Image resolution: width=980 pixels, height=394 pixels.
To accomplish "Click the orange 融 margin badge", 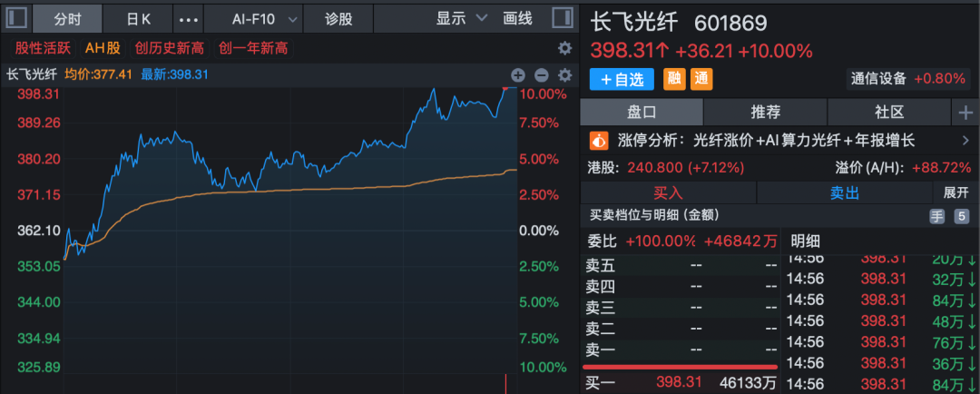I will [675, 79].
